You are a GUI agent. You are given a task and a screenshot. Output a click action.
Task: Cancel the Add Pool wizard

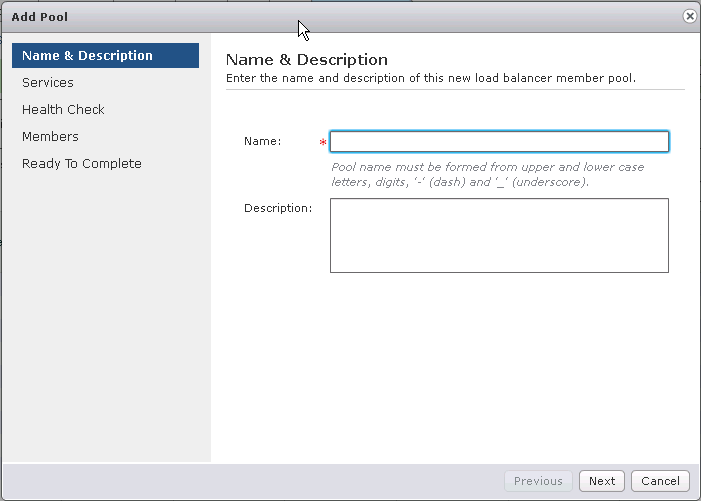pyautogui.click(x=660, y=481)
